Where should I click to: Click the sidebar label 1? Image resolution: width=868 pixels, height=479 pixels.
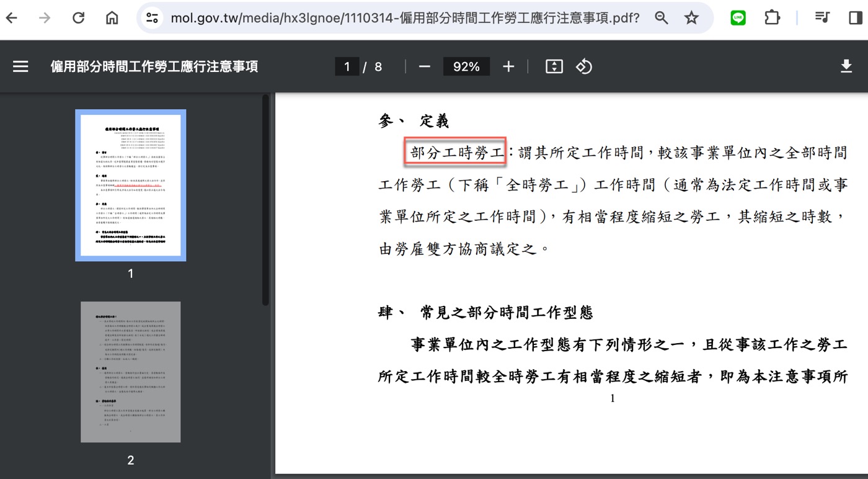point(130,274)
